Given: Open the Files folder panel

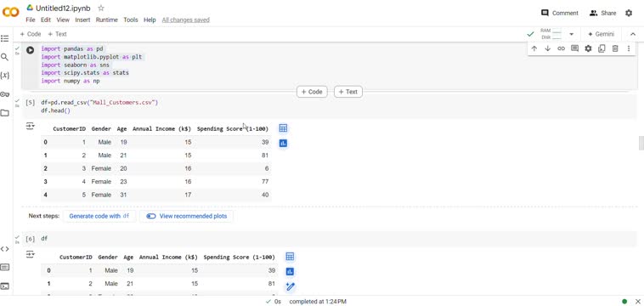Looking at the screenshot, I should pos(4,112).
